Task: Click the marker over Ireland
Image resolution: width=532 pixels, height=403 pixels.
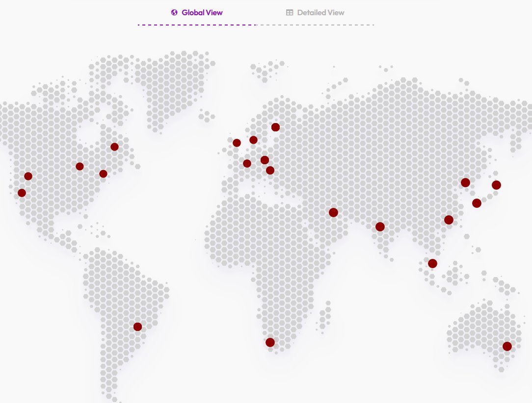Action: 237,143
